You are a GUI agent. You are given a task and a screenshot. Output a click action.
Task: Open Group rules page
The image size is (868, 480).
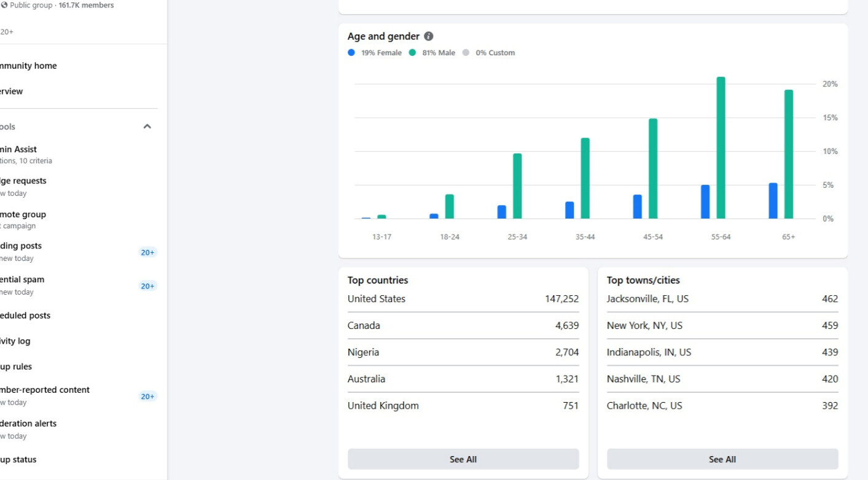[x=16, y=367]
